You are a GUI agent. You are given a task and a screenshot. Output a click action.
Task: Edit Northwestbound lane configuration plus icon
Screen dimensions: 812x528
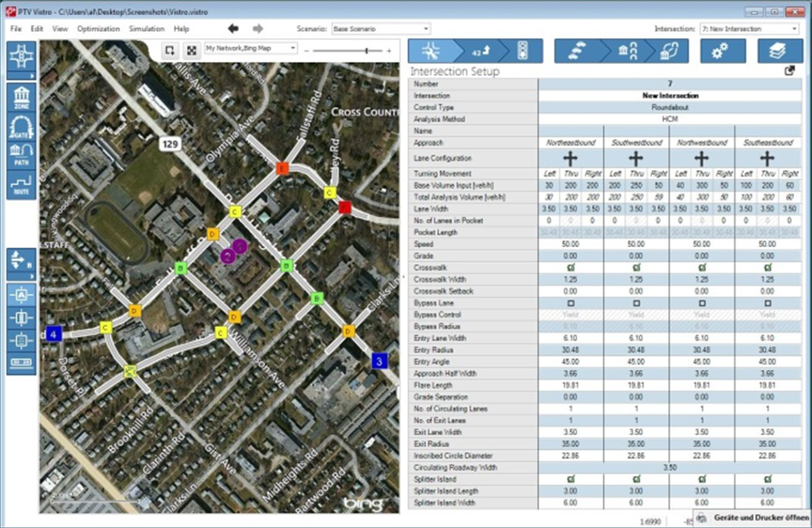coord(702,158)
